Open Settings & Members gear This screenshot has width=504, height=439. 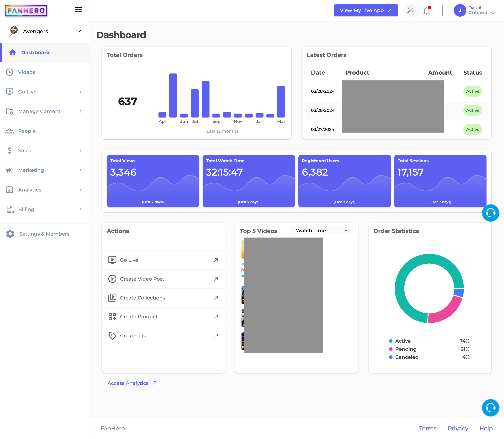click(x=10, y=234)
